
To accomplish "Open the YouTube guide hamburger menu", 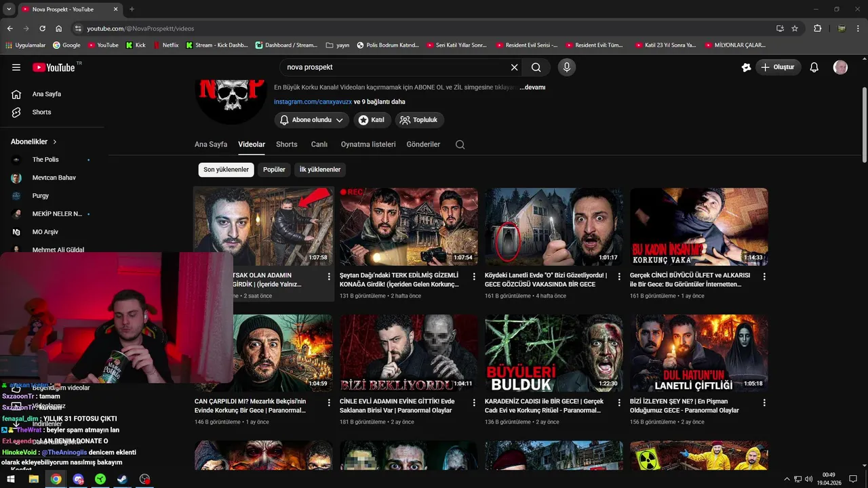I will pyautogui.click(x=16, y=67).
